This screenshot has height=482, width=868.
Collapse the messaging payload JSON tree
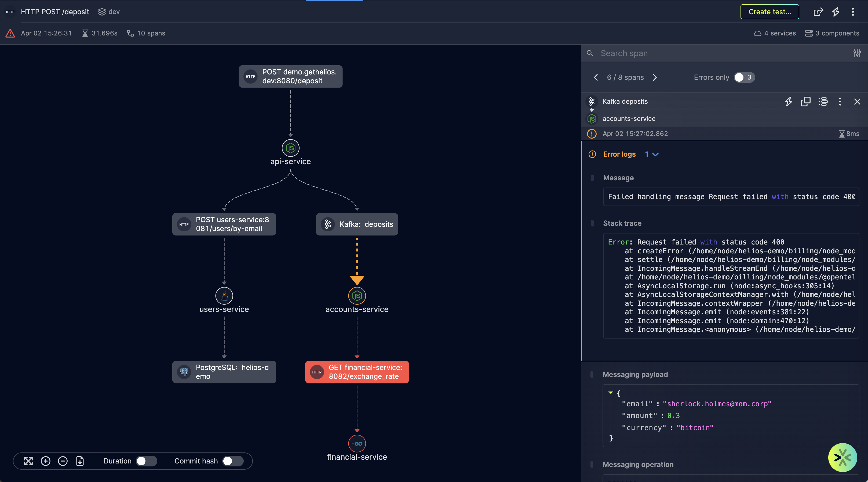(x=611, y=393)
